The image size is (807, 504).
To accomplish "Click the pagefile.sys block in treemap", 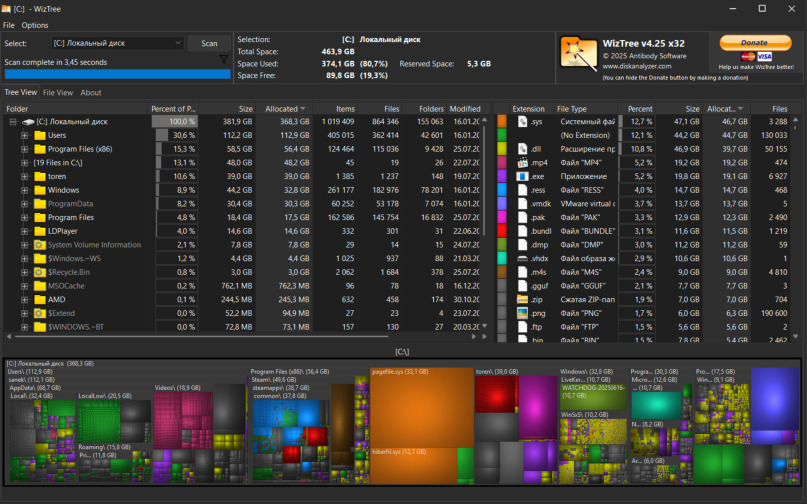I will coord(422,407).
